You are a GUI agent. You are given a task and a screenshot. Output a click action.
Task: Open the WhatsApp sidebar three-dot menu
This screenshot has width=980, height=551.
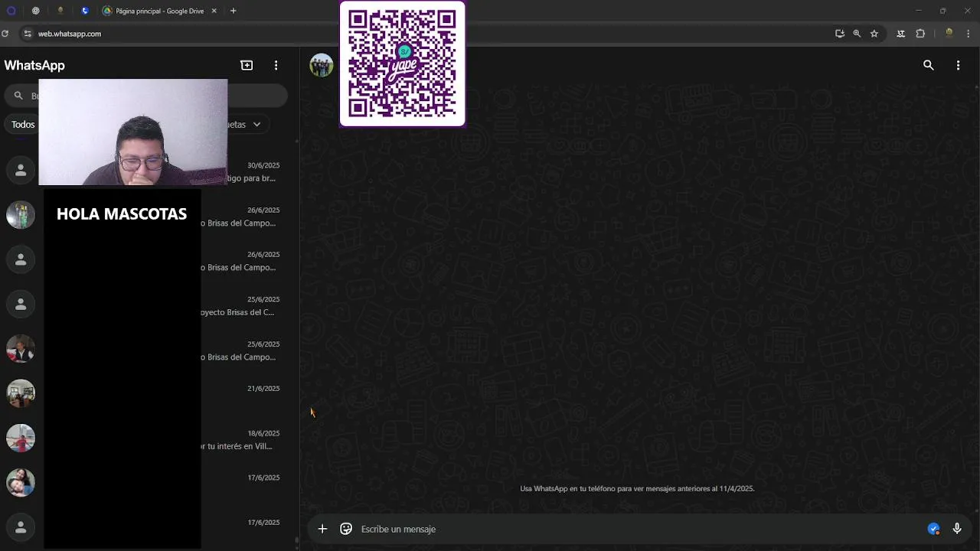pyautogui.click(x=276, y=65)
